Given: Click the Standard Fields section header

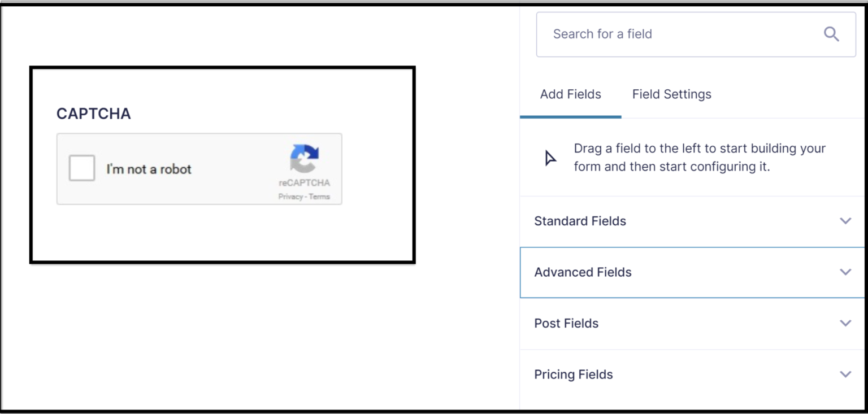Looking at the screenshot, I should (580, 221).
